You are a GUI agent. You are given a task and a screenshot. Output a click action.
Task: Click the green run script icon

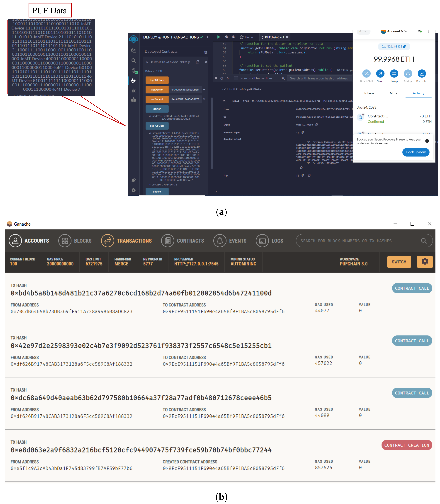(219, 37)
